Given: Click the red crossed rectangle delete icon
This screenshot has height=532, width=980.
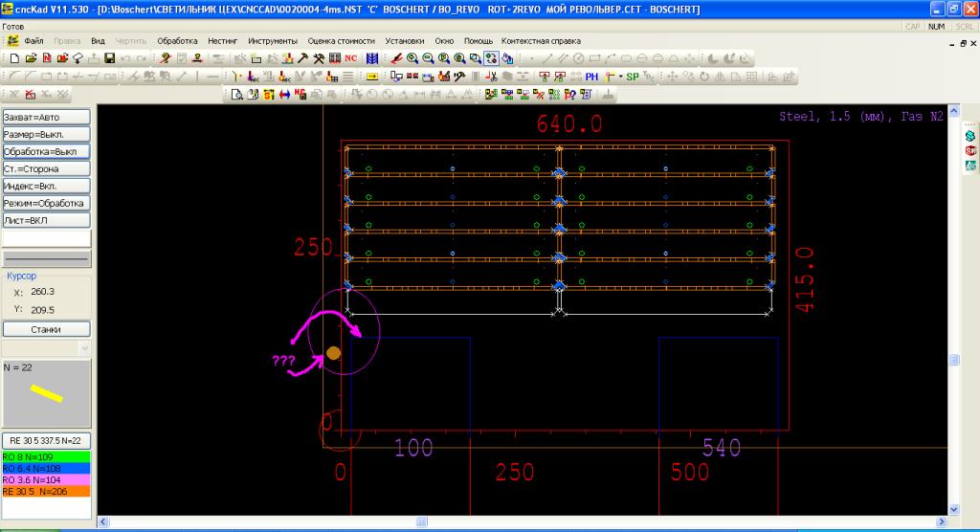Looking at the screenshot, I should pyautogui.click(x=30, y=95).
